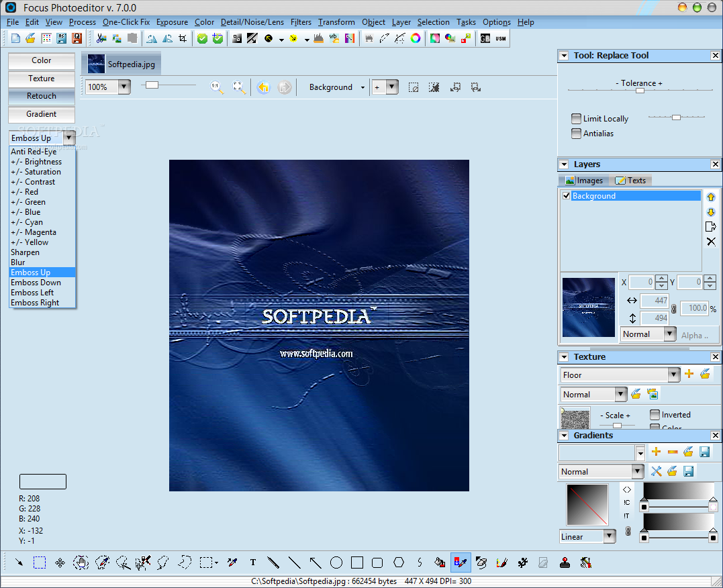Click the crop icon in the top toolbar

click(183, 38)
